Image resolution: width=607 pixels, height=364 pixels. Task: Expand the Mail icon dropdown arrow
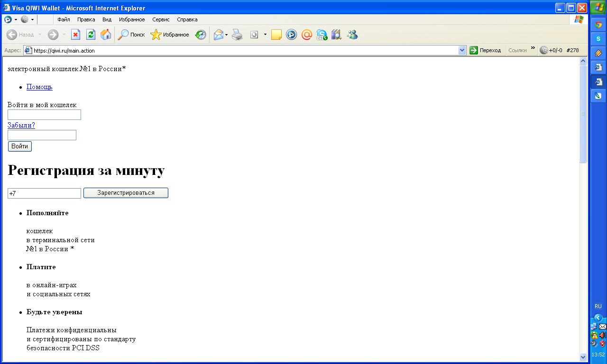(226, 35)
